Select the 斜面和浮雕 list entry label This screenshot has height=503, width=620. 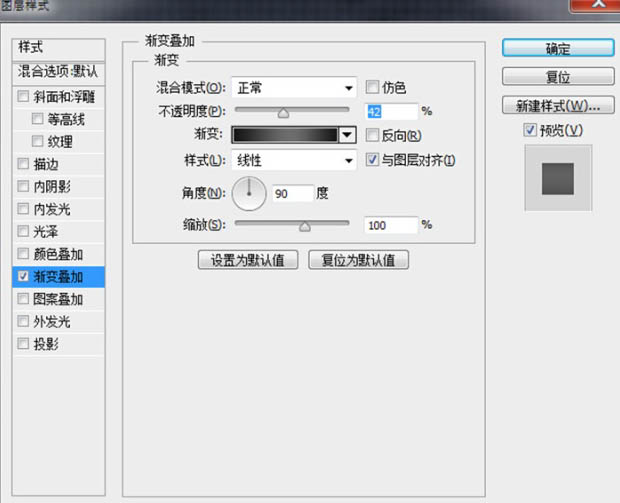click(x=64, y=96)
